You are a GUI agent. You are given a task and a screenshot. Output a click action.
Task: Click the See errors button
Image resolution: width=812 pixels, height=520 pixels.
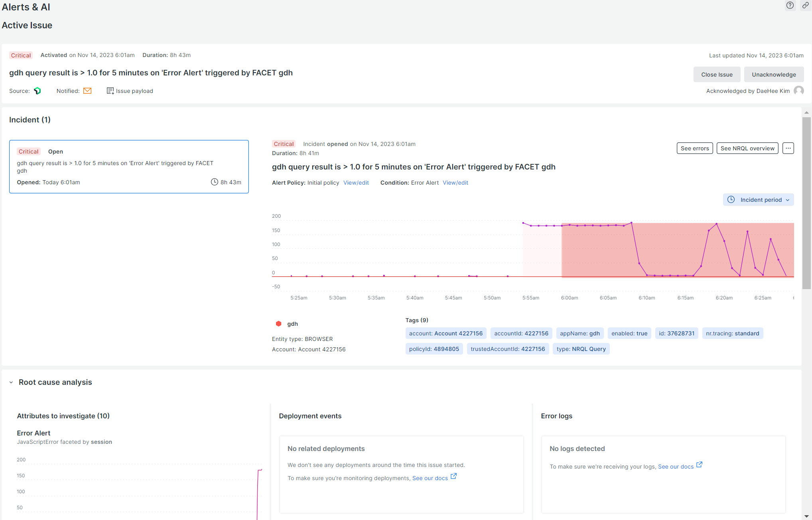694,148
